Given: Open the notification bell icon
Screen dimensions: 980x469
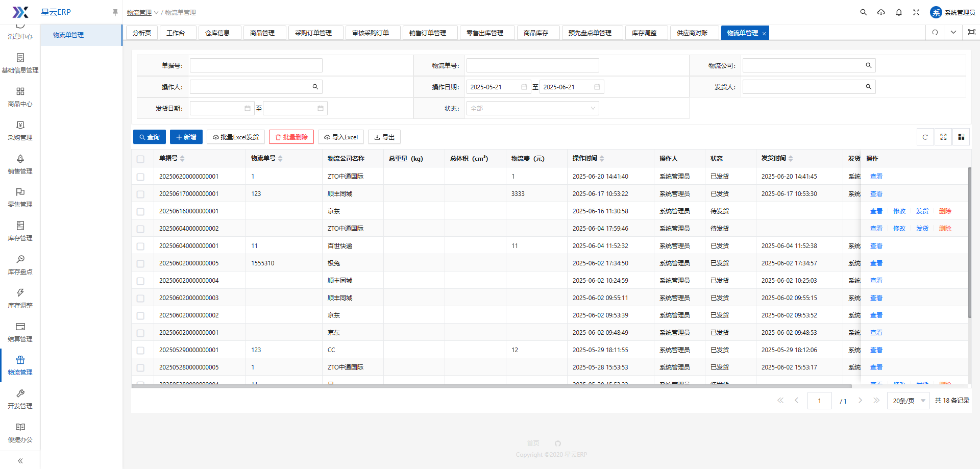Looking at the screenshot, I should point(899,12).
